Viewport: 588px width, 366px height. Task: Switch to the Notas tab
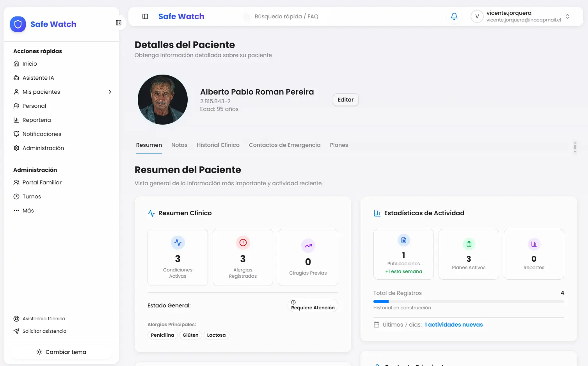click(x=179, y=145)
